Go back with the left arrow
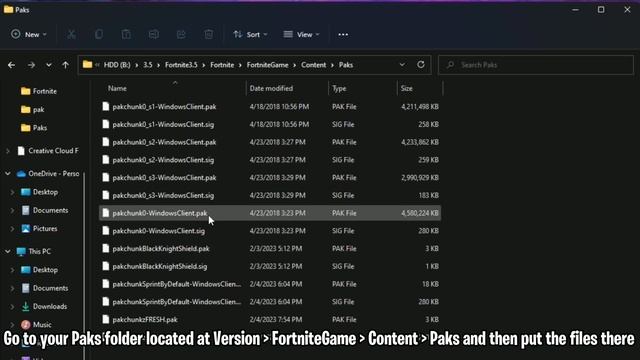640x360 pixels. click(11, 65)
